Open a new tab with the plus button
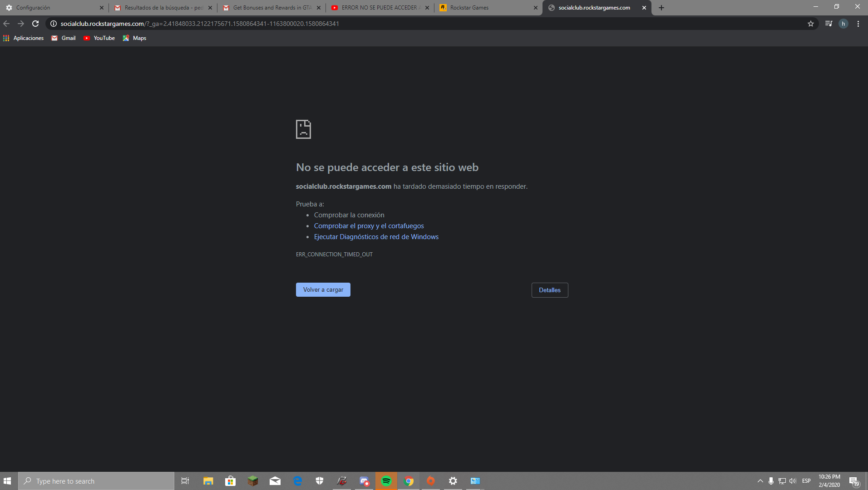The image size is (868, 490). (x=661, y=8)
